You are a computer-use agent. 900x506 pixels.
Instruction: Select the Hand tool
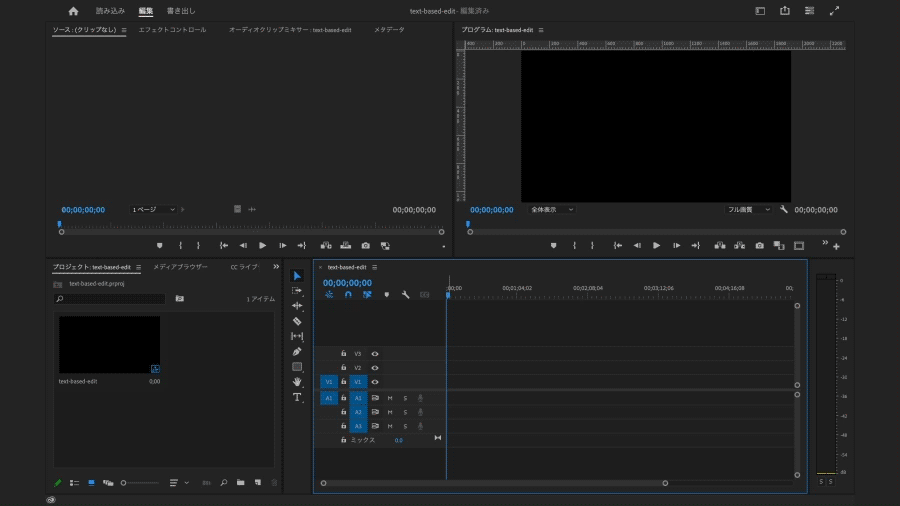[297, 382]
